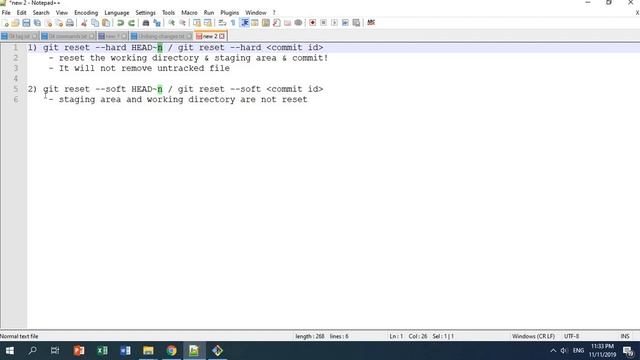The height and width of the screenshot is (360, 640).
Task: Open the Settings menu
Action: 146,13
